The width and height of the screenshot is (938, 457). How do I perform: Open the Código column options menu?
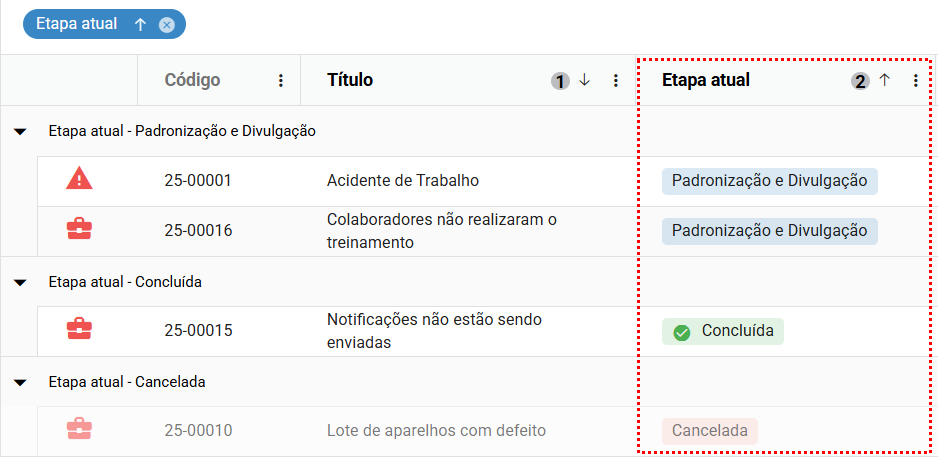tap(281, 81)
